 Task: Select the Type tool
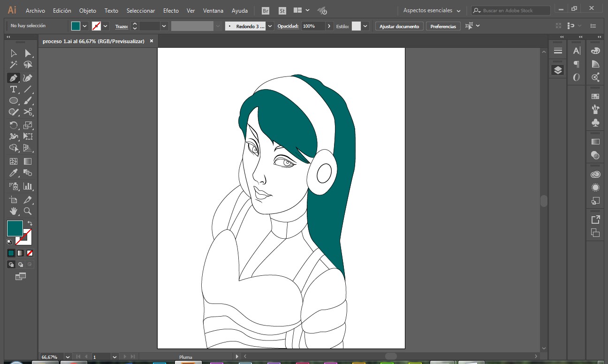(x=14, y=89)
